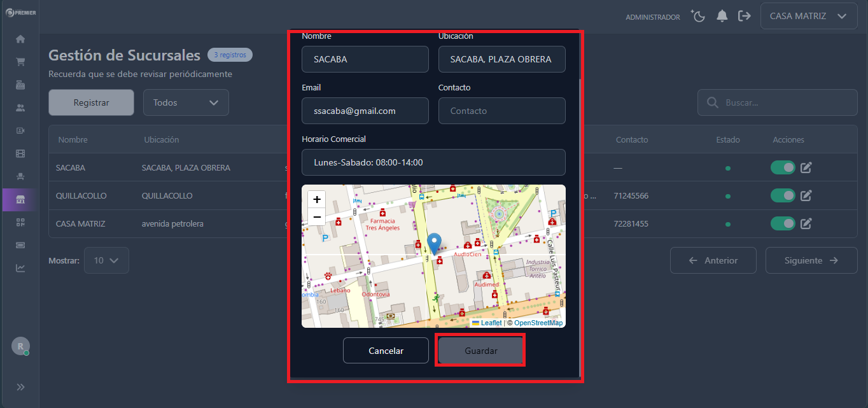This screenshot has height=408, width=868.
Task: Click the notifications bell icon
Action: coord(722,17)
